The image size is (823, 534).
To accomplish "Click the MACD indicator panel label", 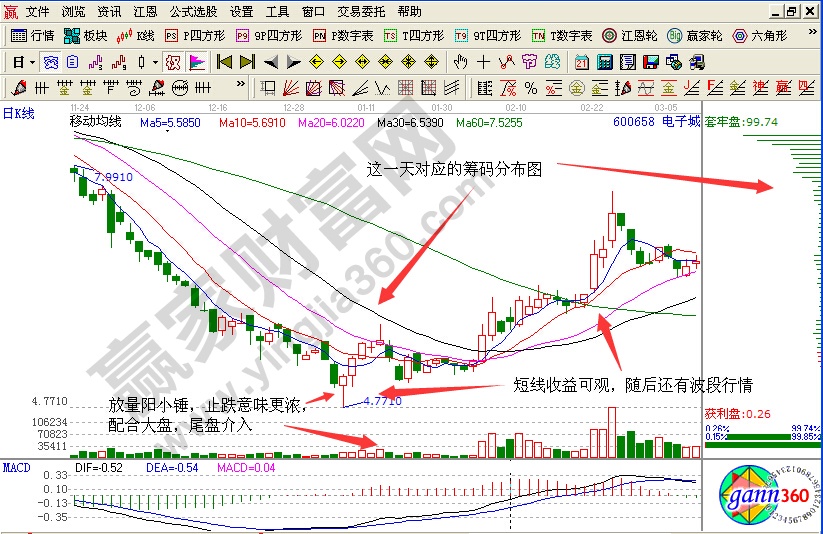I will (x=16, y=467).
